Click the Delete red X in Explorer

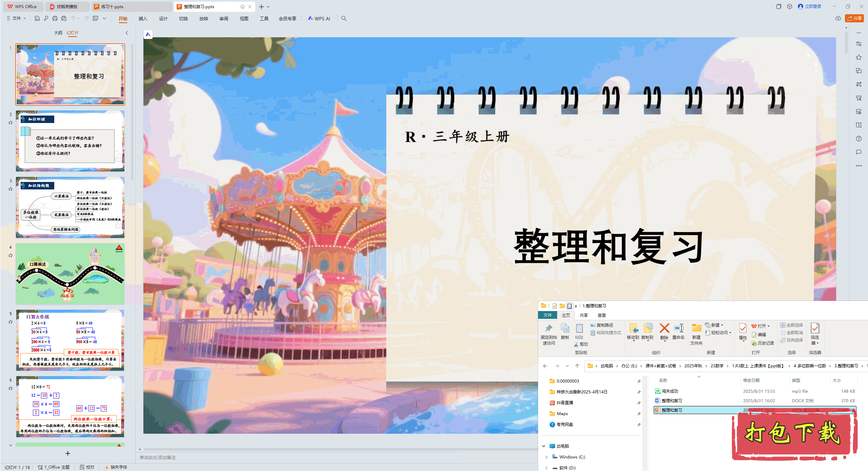pos(664,328)
